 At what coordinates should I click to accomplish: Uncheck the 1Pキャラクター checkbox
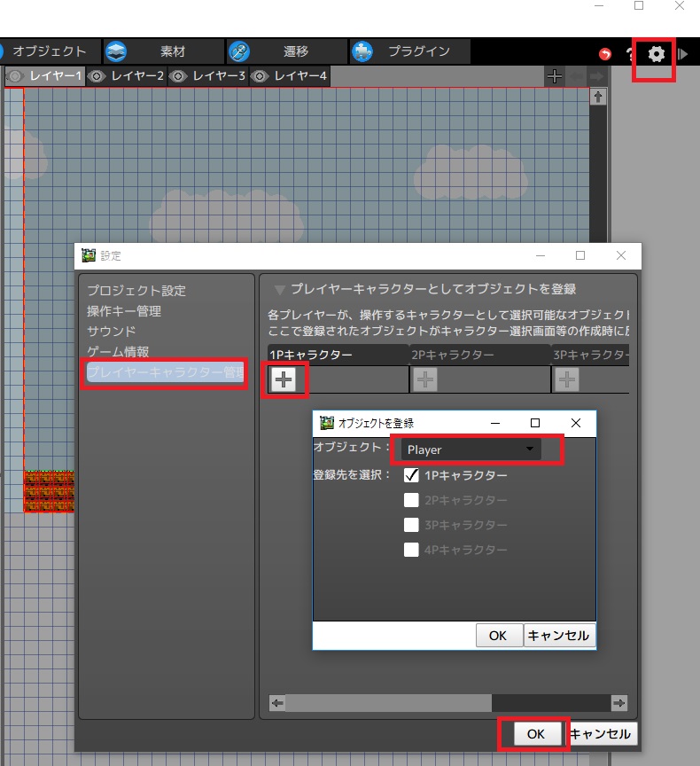[x=411, y=475]
